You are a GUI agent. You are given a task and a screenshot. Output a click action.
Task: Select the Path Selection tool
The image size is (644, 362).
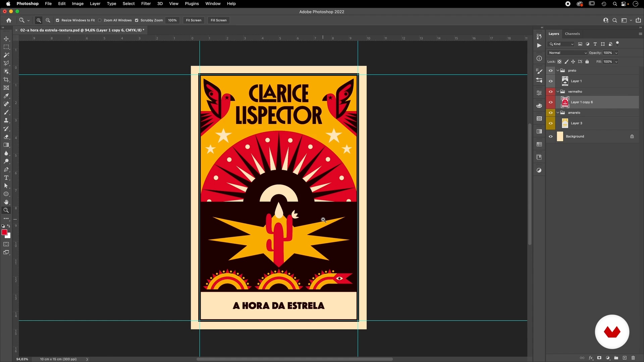tap(6, 186)
